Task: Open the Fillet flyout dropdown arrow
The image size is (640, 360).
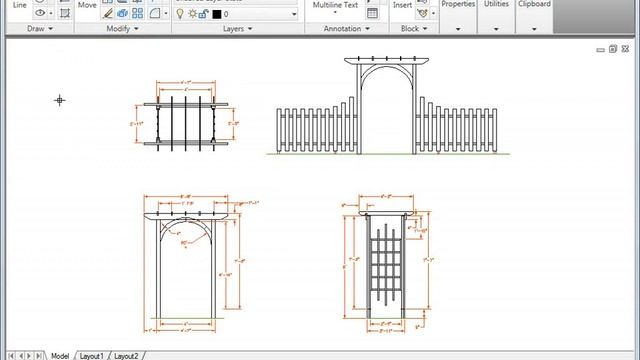Action: coord(166,13)
